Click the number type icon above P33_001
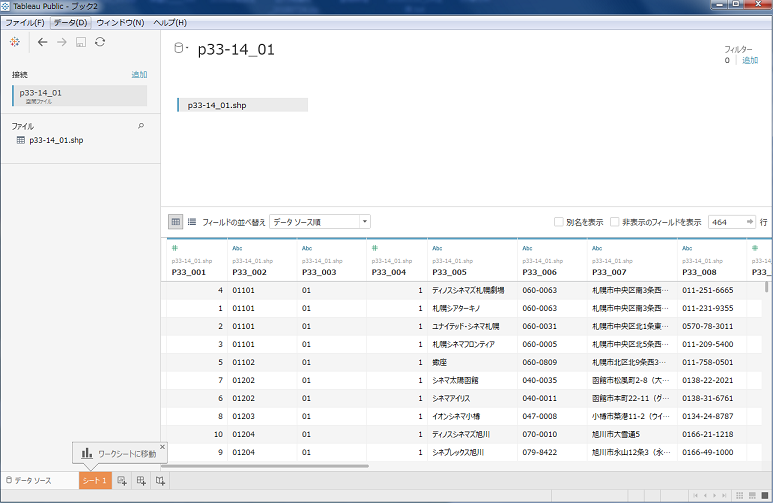The height and width of the screenshot is (503, 773). pyautogui.click(x=175, y=248)
